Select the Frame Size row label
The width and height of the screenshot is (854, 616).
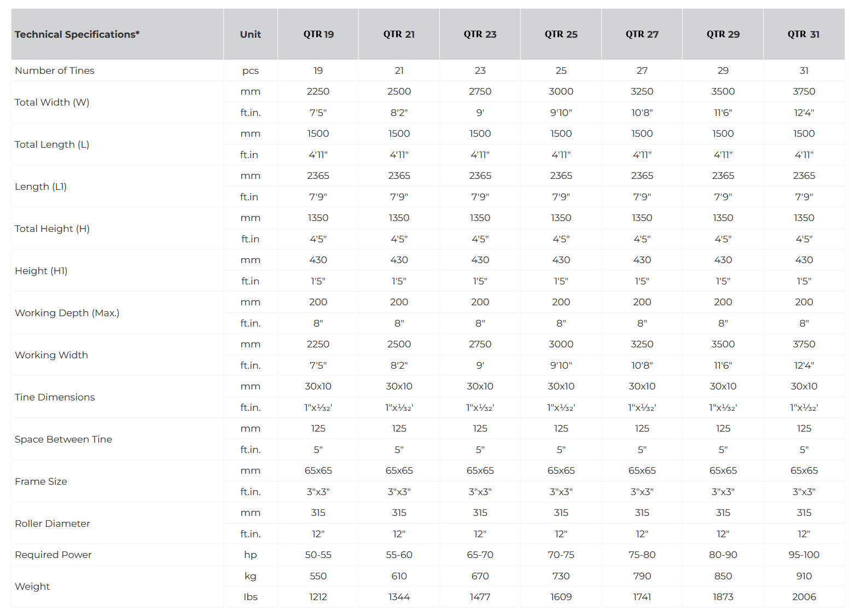point(41,481)
